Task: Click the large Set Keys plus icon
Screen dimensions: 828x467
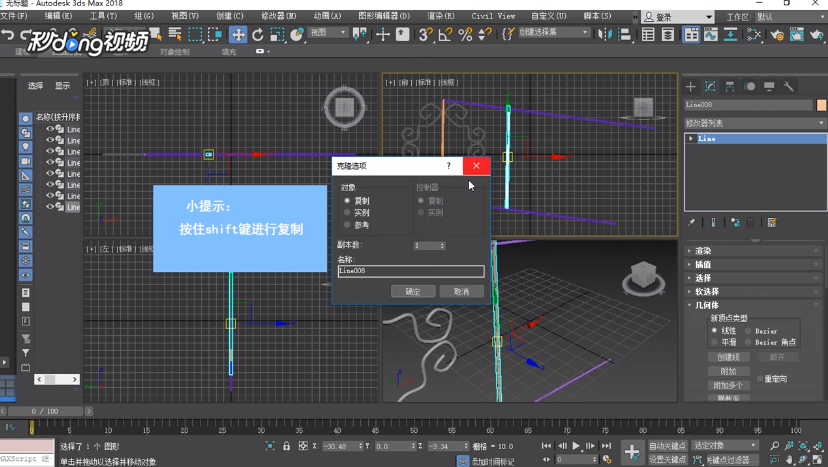Action: click(632, 452)
